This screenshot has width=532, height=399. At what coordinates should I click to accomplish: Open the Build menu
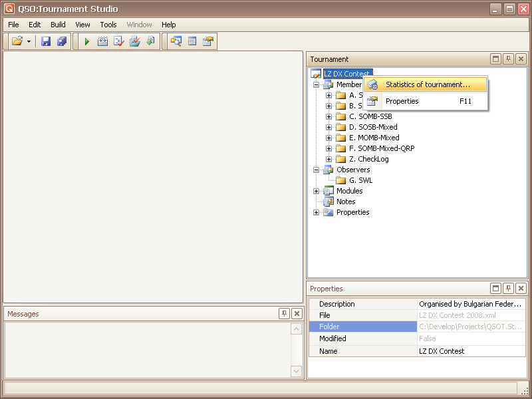(x=58, y=25)
